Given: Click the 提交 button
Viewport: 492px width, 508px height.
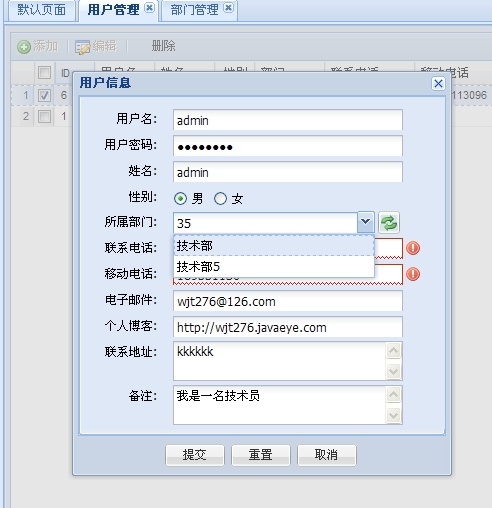Looking at the screenshot, I should point(195,455).
